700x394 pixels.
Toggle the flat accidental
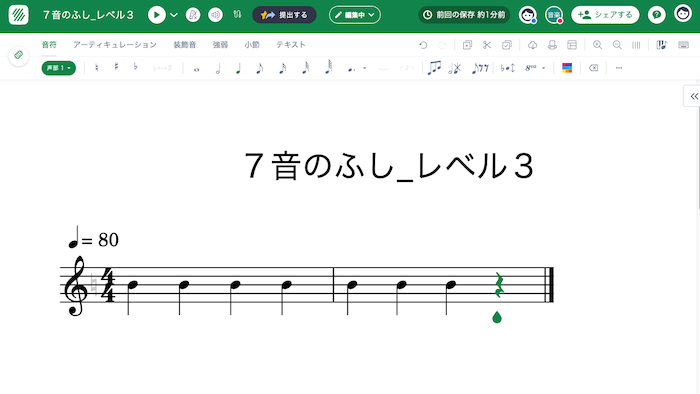tap(136, 67)
